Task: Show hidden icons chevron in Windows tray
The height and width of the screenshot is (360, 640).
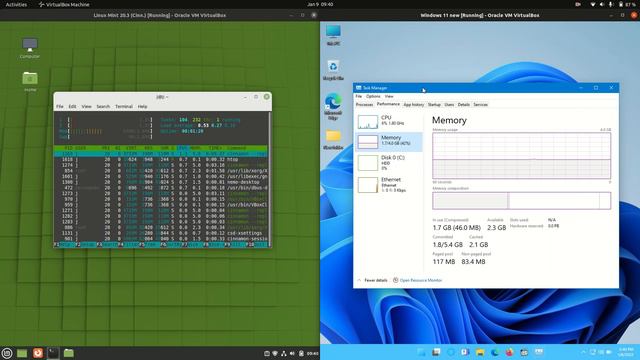Action: click(x=583, y=352)
